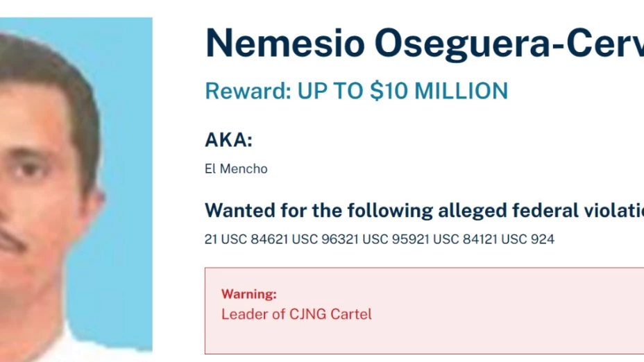Click the word "MILLION" in reward line
The image size is (644, 362).
click(461, 91)
